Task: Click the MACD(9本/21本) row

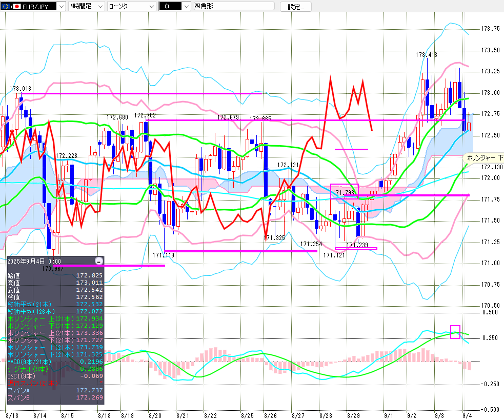Action: click(x=55, y=362)
